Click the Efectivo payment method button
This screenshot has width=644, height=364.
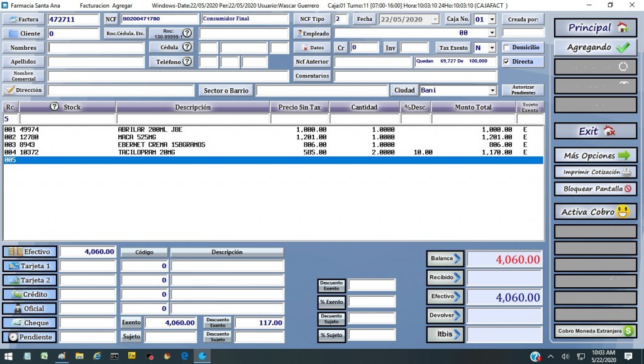[x=30, y=251]
